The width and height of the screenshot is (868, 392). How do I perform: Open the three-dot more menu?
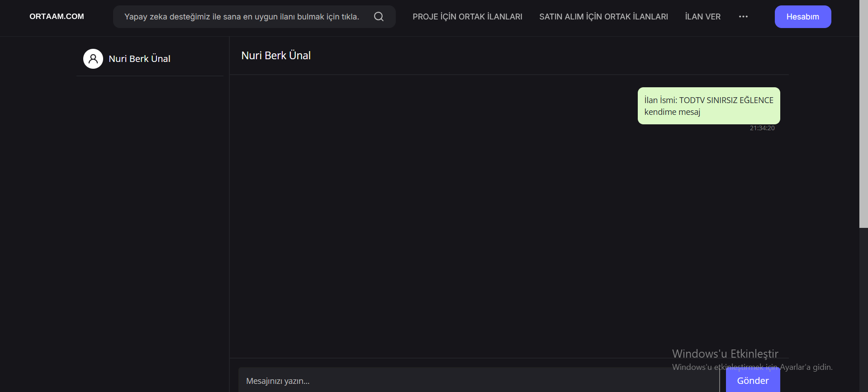pos(743,17)
